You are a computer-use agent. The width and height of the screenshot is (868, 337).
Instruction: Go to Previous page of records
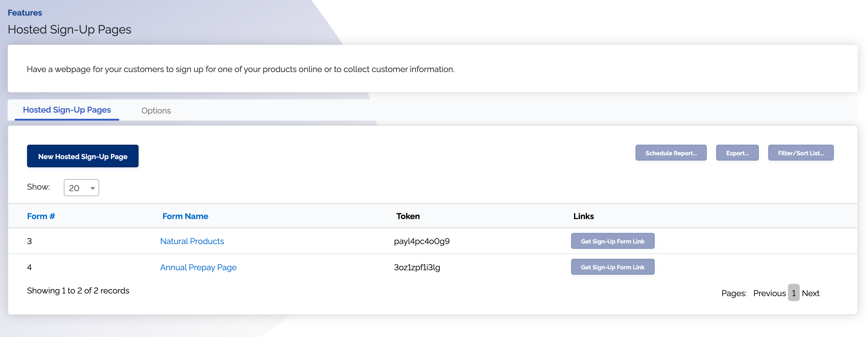tap(769, 293)
